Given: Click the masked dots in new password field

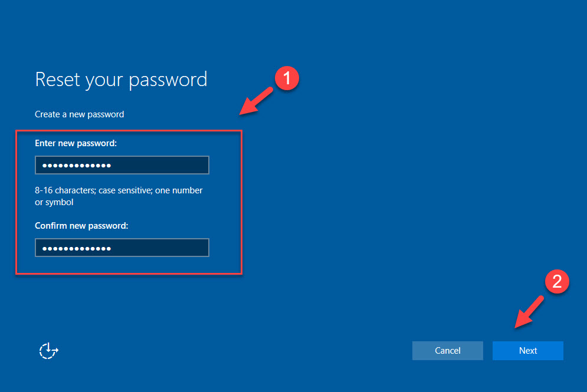Looking at the screenshot, I should [76, 165].
